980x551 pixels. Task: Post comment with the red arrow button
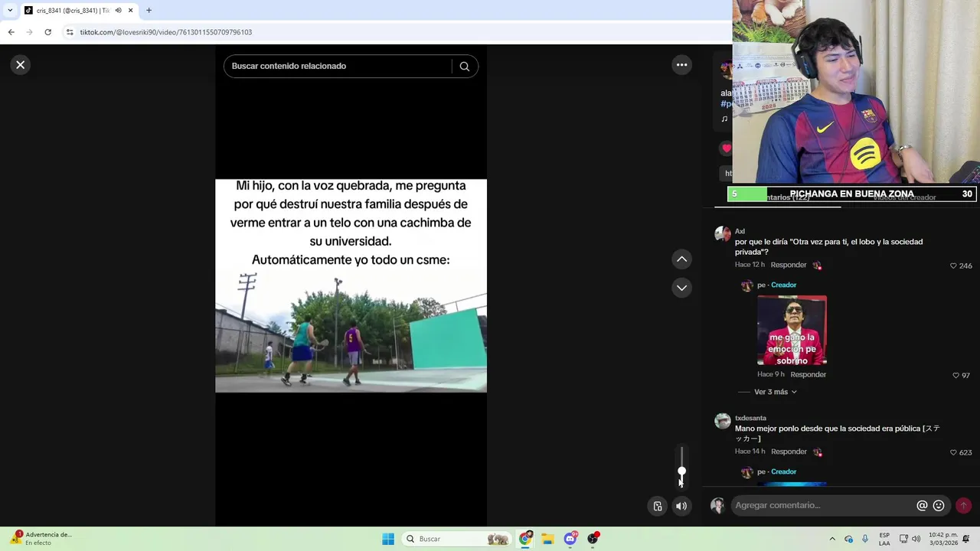click(x=963, y=505)
